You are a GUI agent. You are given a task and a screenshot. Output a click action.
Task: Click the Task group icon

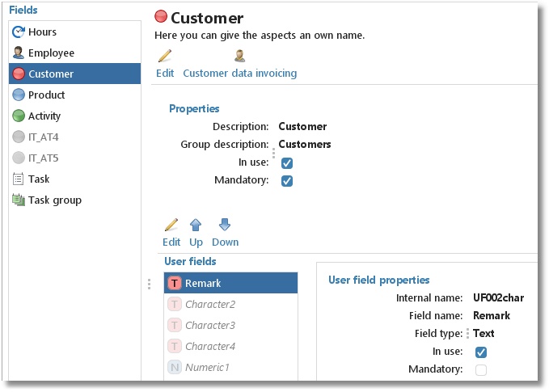pos(19,200)
